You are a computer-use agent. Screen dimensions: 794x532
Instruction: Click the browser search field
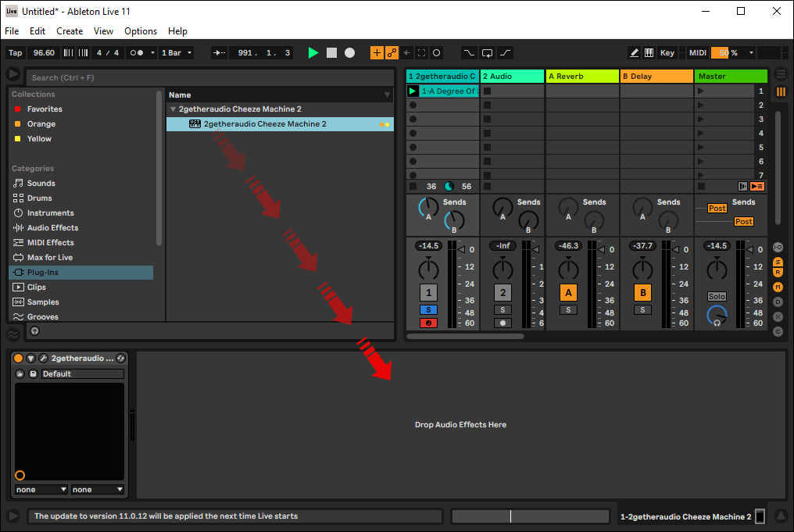click(209, 77)
